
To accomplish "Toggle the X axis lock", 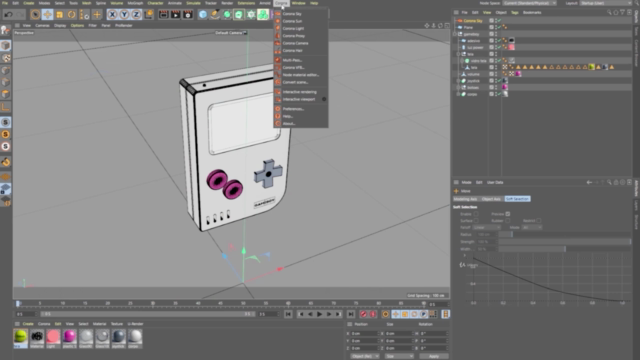I will (x=112, y=15).
